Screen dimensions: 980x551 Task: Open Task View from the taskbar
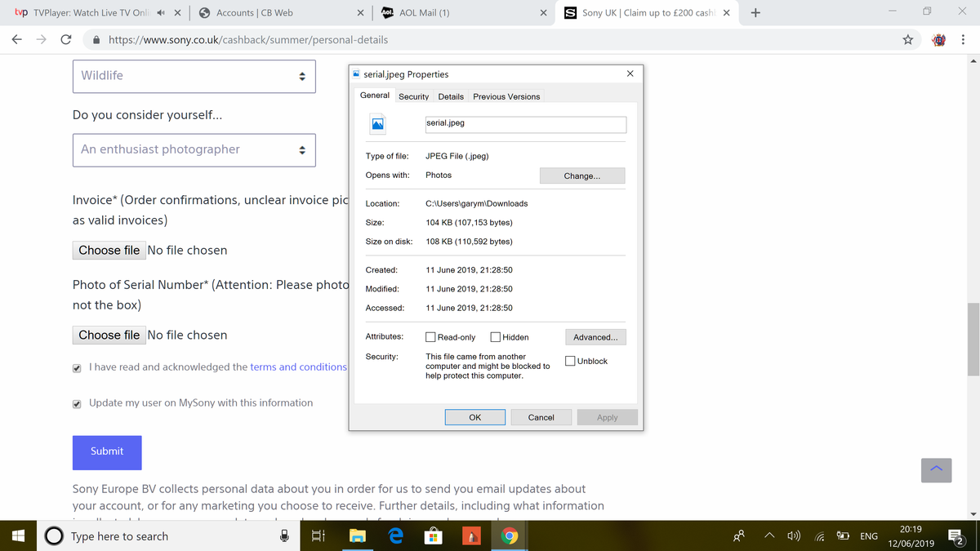(318, 535)
